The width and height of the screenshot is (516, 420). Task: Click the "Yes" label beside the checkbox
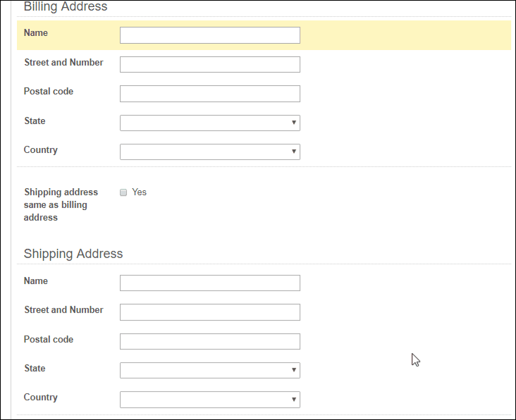(139, 192)
